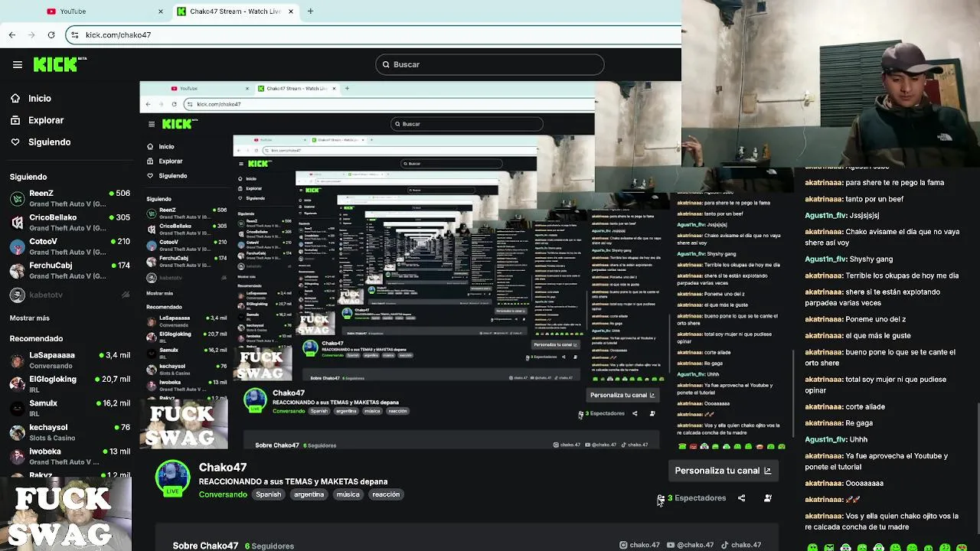Open site info icon beside kick.com/chako47 in outermost address bar
The width and height of the screenshot is (980, 551).
point(74,34)
